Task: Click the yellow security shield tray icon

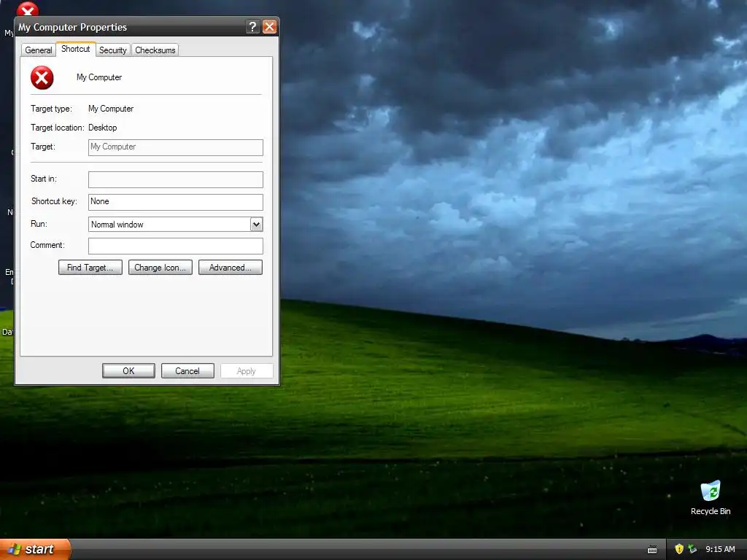Action: coord(679,549)
